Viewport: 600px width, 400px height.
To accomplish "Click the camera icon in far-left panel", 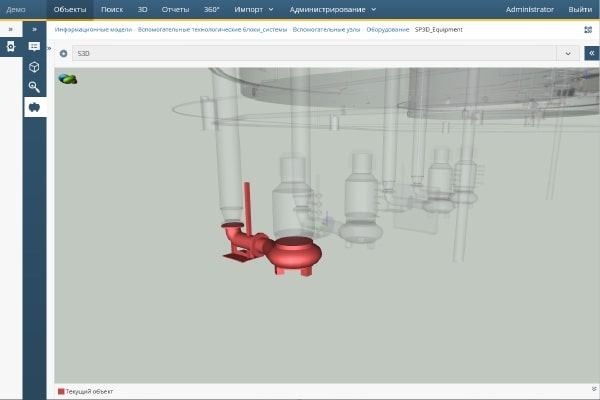I will (11, 47).
